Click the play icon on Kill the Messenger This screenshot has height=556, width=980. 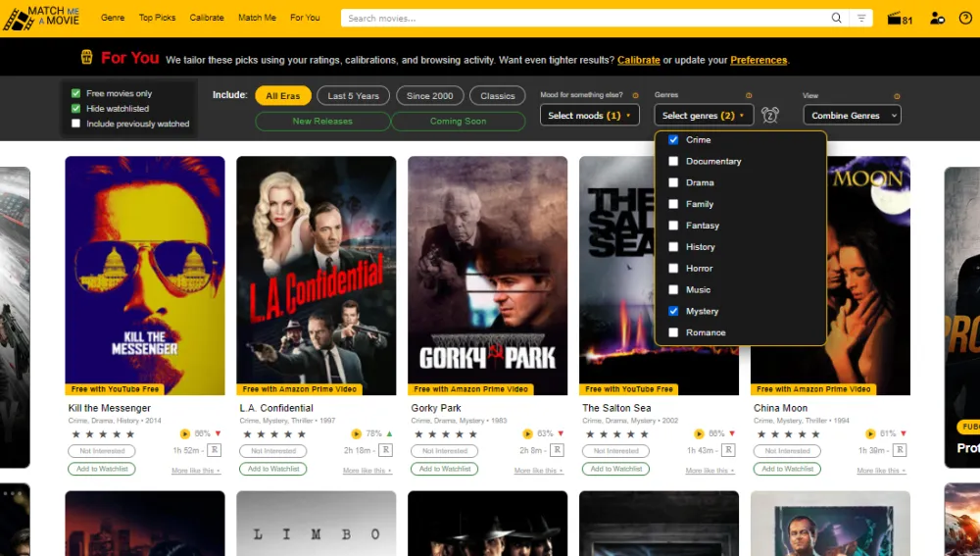point(185,433)
